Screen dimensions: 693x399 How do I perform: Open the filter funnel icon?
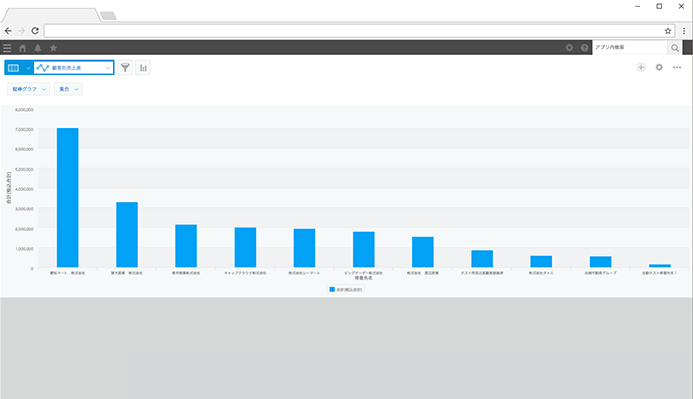coord(125,68)
